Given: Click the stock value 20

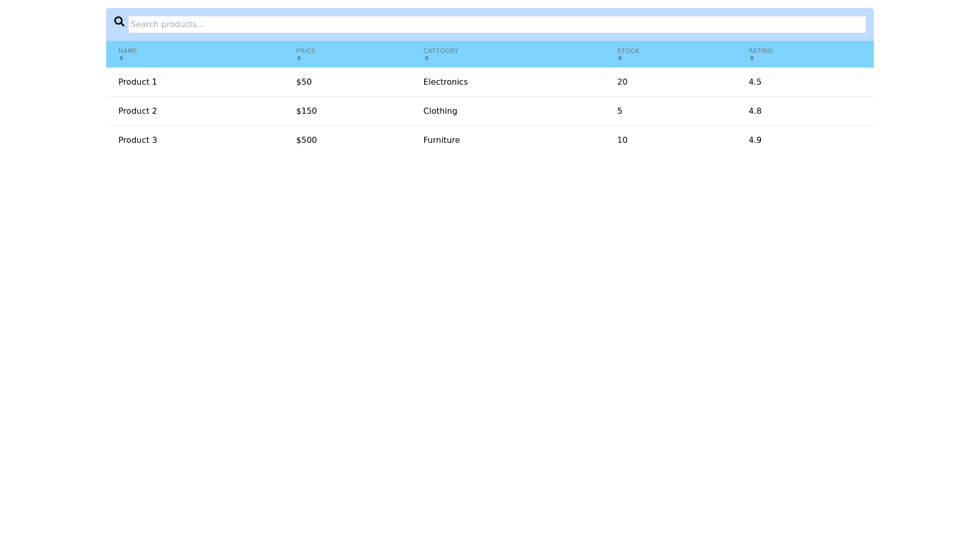Looking at the screenshot, I should (622, 82).
